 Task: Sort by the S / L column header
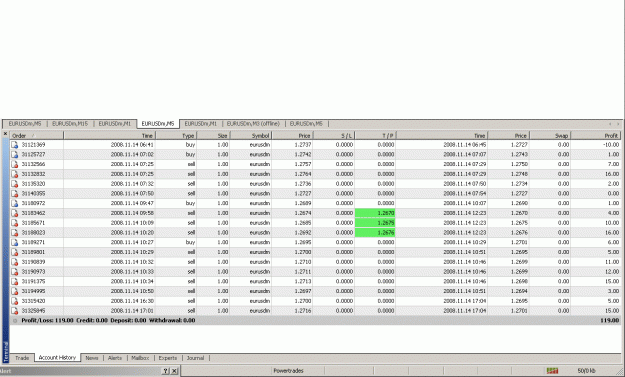click(334, 135)
